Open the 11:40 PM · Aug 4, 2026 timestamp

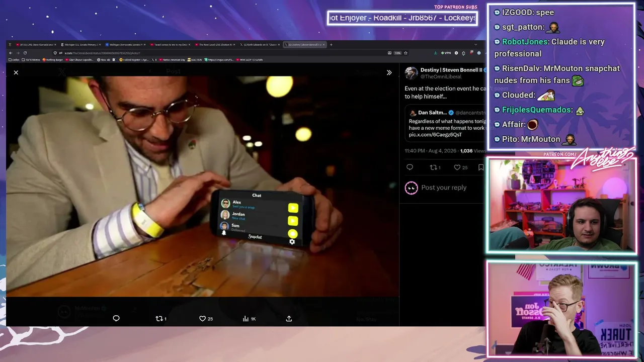[x=431, y=151]
